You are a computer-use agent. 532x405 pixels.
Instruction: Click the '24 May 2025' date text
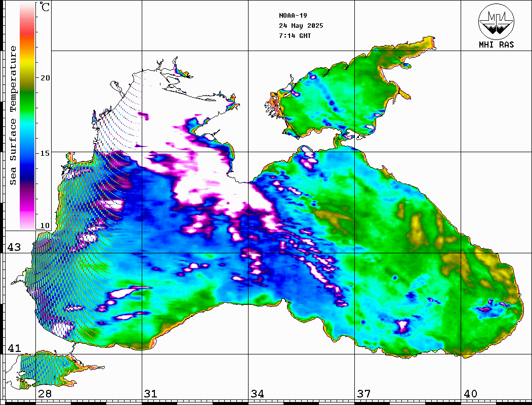301,25
